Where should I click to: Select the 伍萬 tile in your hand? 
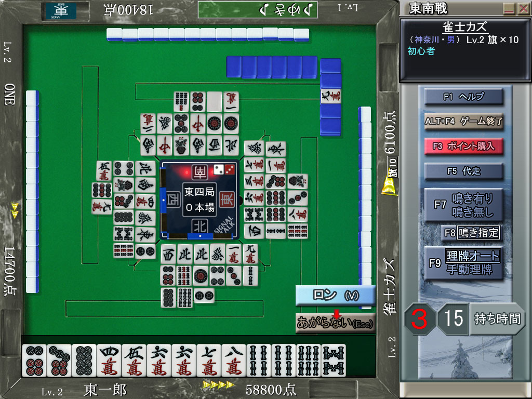[x=134, y=360]
